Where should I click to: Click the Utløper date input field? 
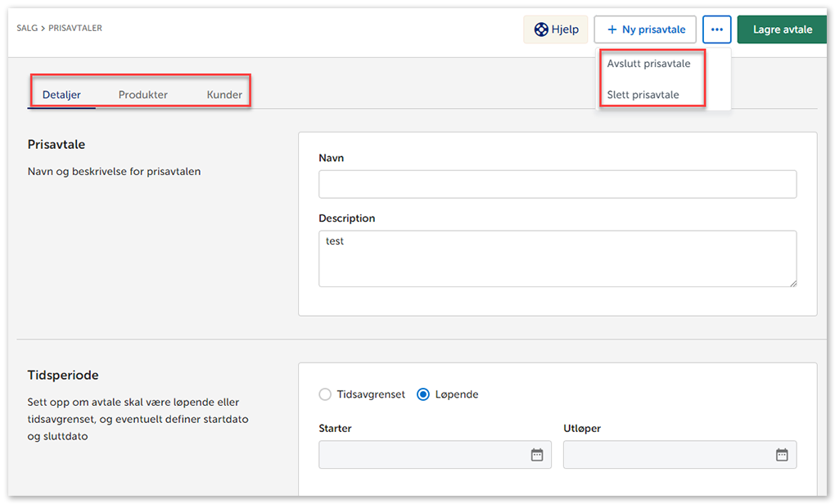[x=667, y=455]
